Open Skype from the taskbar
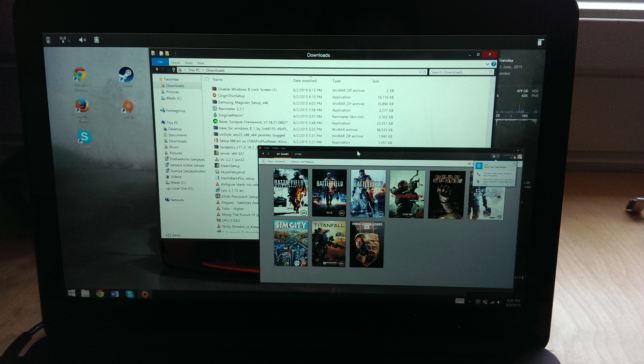The height and width of the screenshot is (364, 644). coord(130,294)
